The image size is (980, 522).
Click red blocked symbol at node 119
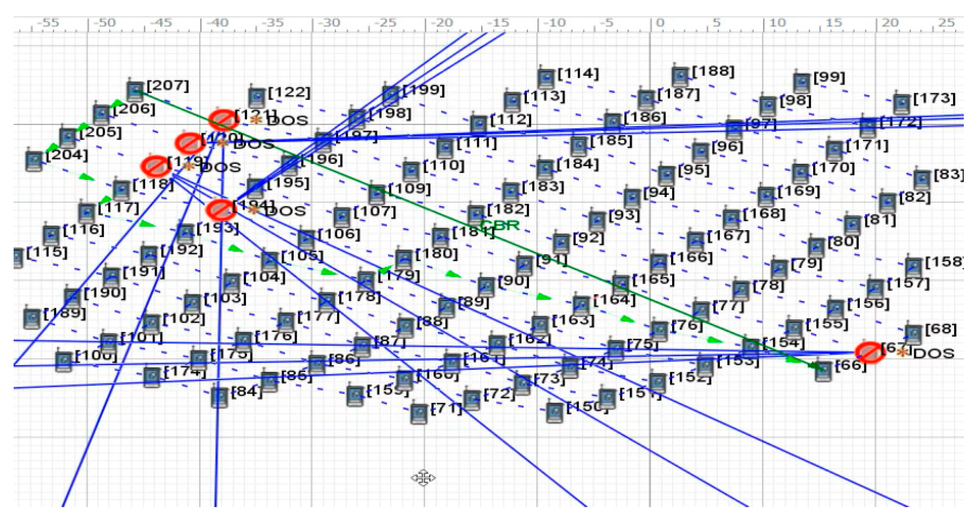pyautogui.click(x=156, y=166)
